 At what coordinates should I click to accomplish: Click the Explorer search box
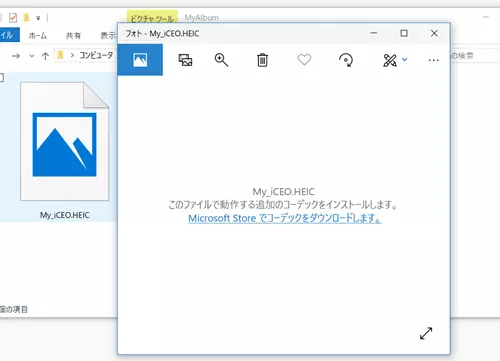(x=475, y=56)
